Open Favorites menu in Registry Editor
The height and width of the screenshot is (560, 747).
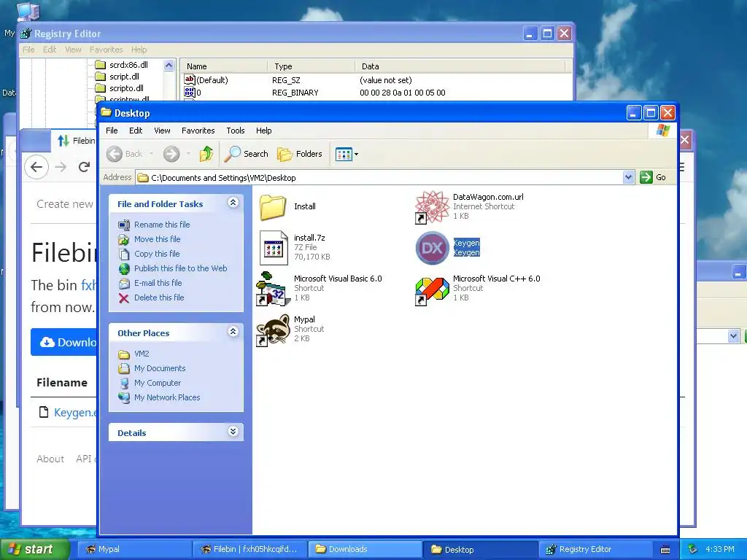click(x=107, y=50)
